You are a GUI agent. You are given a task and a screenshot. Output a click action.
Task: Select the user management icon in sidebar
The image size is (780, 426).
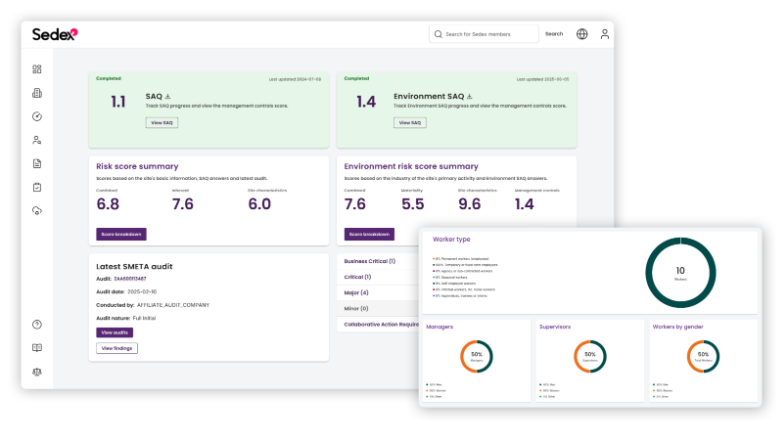point(37,140)
